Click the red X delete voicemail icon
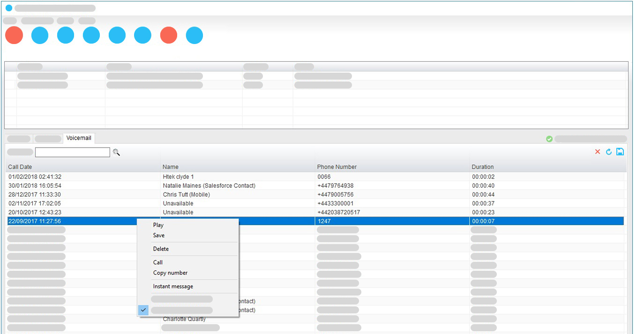 (597, 152)
